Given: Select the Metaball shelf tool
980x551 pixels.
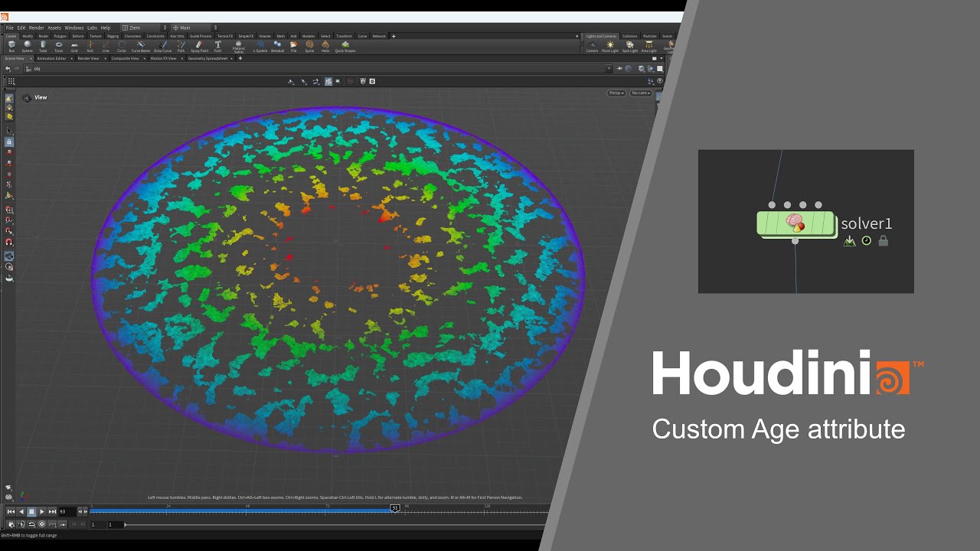Looking at the screenshot, I should tap(277, 47).
